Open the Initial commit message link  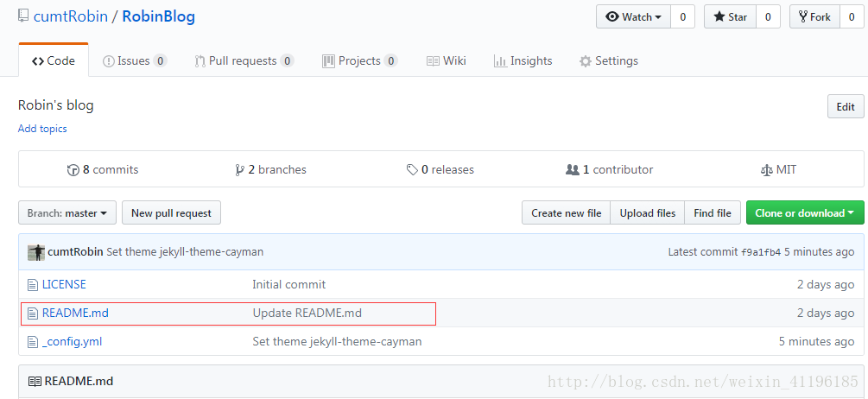[x=289, y=284]
